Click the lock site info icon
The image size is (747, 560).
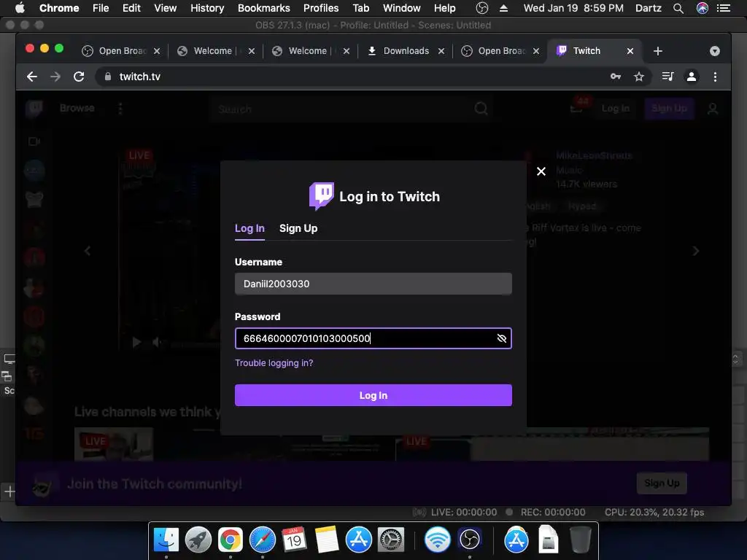coord(108,77)
